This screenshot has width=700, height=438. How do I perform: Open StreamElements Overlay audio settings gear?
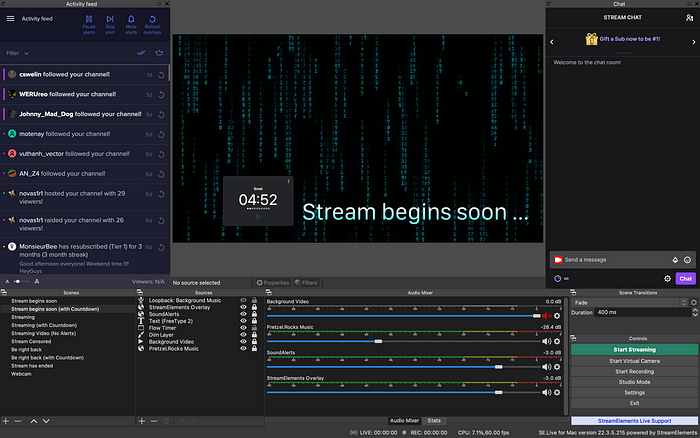557,392
